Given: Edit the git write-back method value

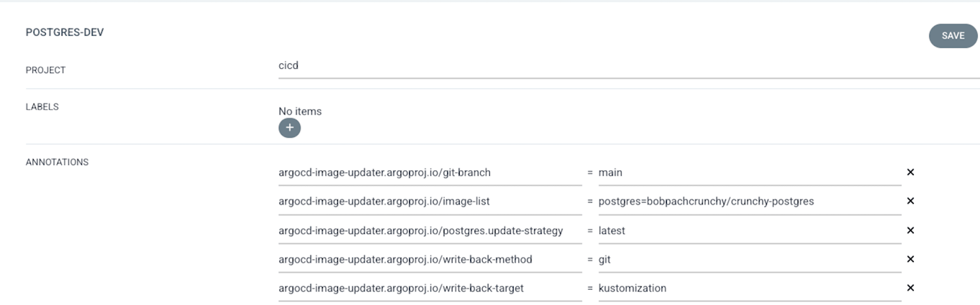Looking at the screenshot, I should point(749,259).
